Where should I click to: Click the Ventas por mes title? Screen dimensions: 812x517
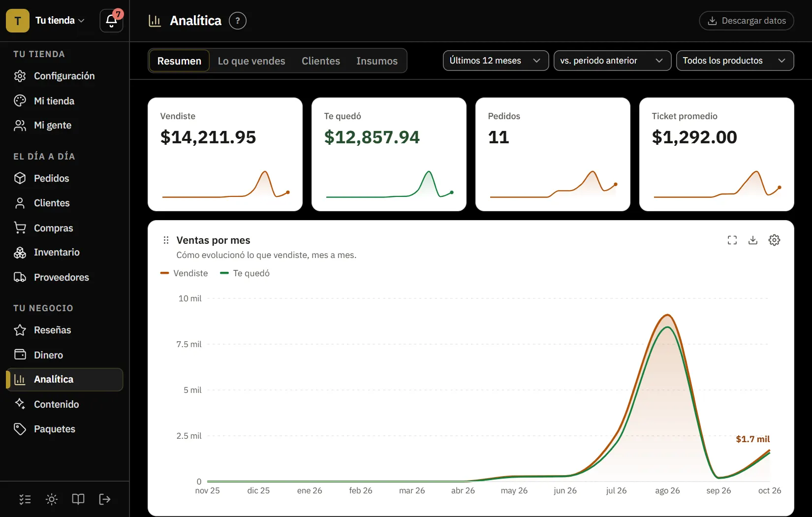(213, 240)
